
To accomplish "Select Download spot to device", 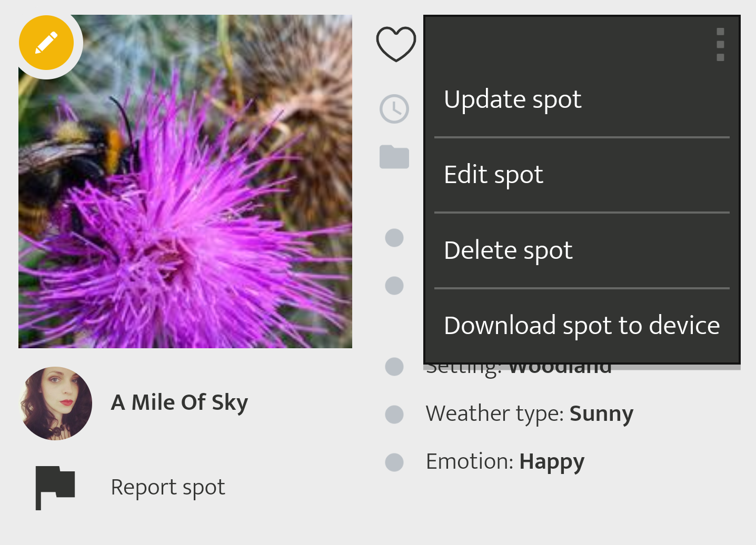I will [x=581, y=326].
